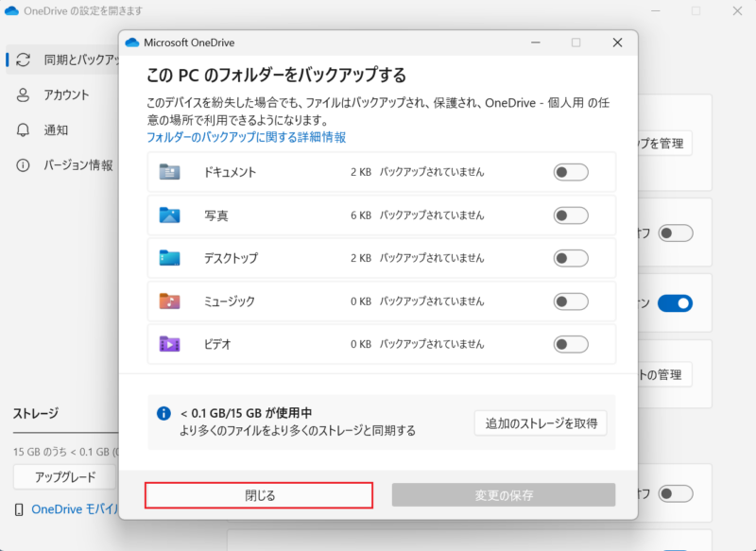Switch on ミュージック folder backup
The width and height of the screenshot is (756, 551).
[x=571, y=301]
